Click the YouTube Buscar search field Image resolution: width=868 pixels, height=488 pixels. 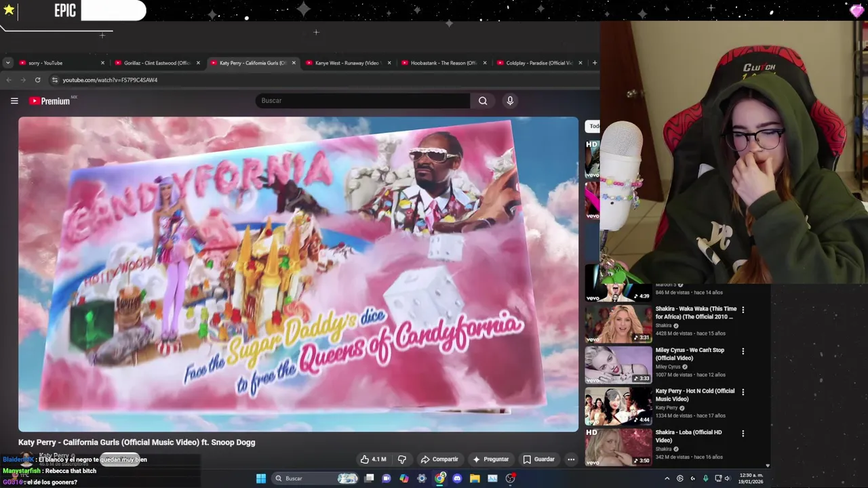click(363, 101)
